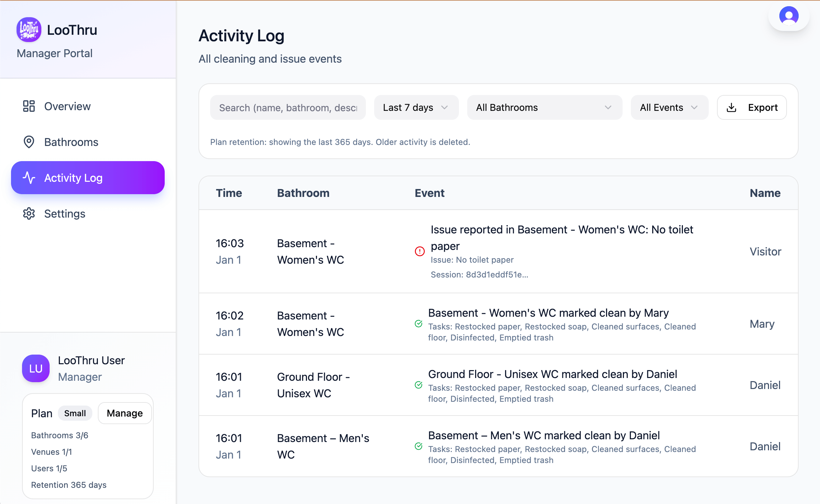Image resolution: width=820 pixels, height=504 pixels.
Task: Open the All Events filter dropdown
Action: (669, 107)
